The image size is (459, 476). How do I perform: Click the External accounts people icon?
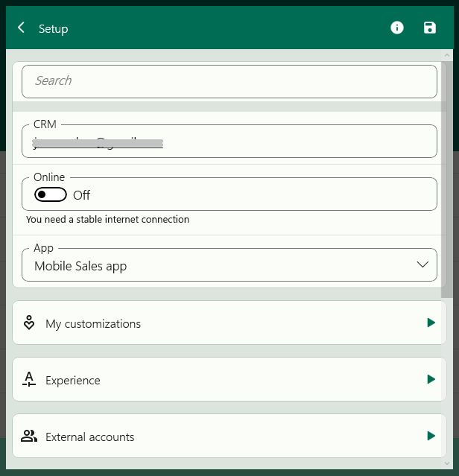(29, 437)
